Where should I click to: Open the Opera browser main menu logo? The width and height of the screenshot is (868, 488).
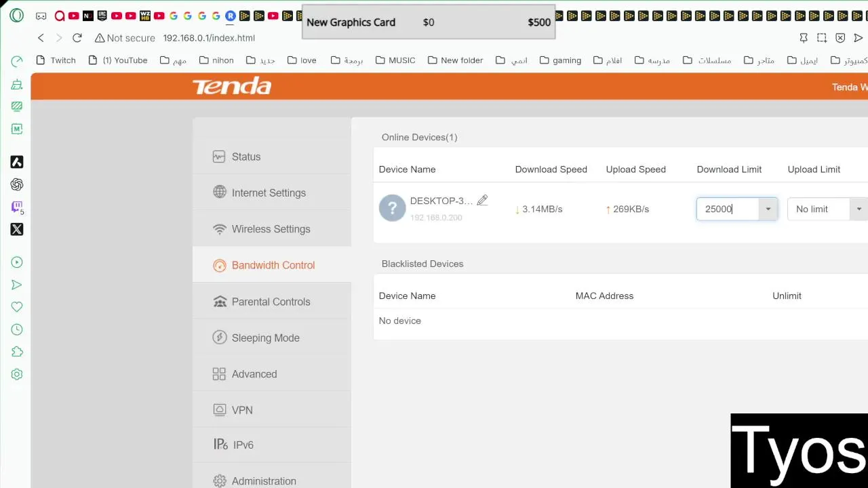coord(16,16)
